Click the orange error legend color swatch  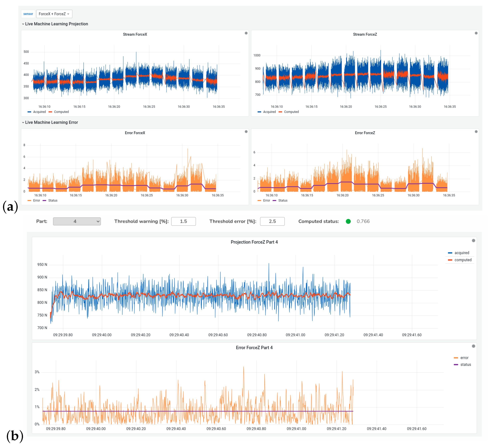456,358
